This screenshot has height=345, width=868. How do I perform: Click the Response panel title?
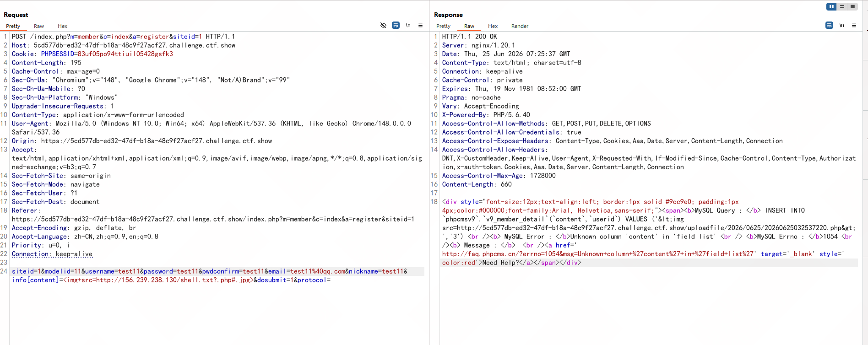point(449,15)
